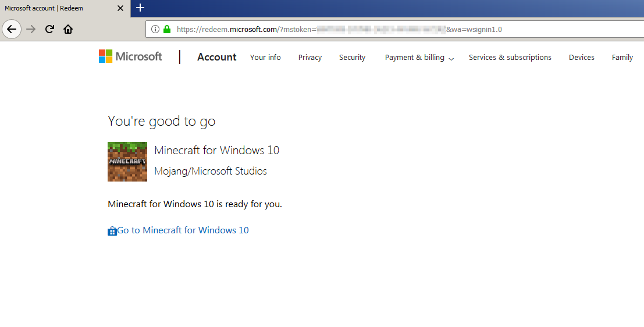Open the browser home page icon

pos(68,29)
